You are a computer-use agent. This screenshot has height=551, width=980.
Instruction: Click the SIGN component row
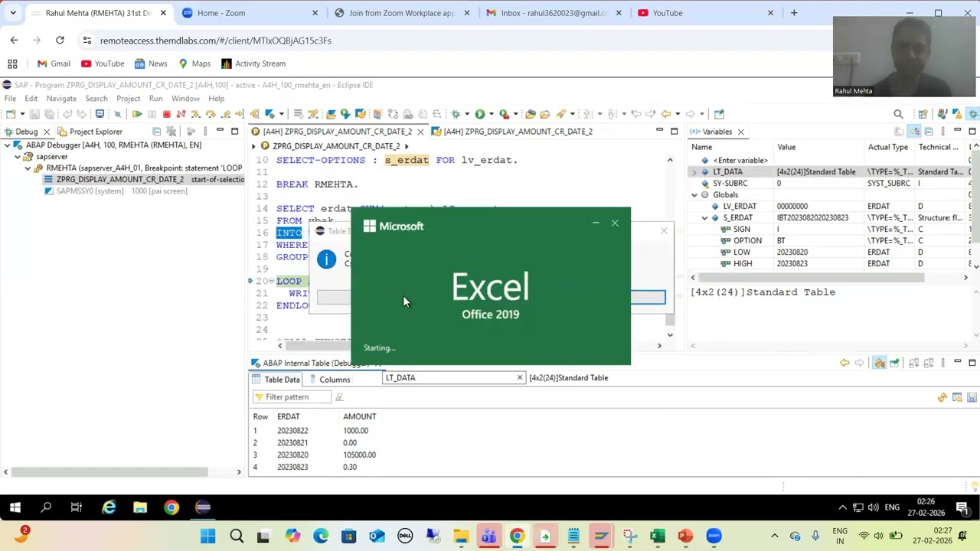coord(831,229)
